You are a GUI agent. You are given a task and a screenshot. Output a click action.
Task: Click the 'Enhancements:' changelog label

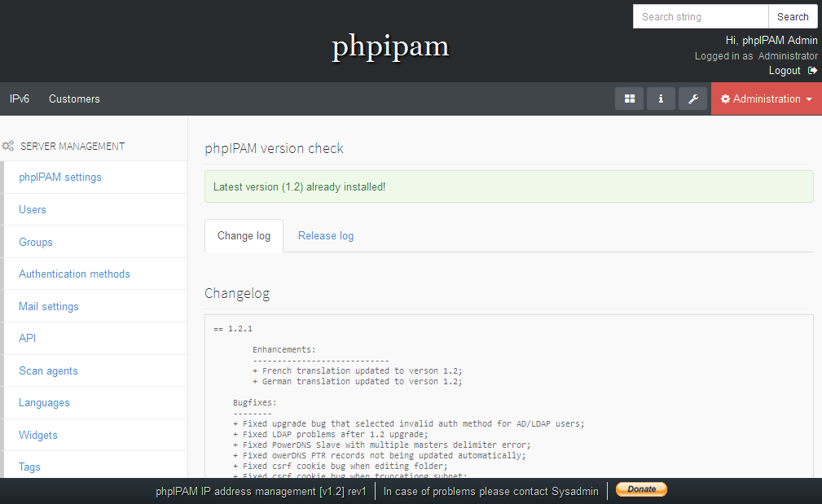point(284,350)
